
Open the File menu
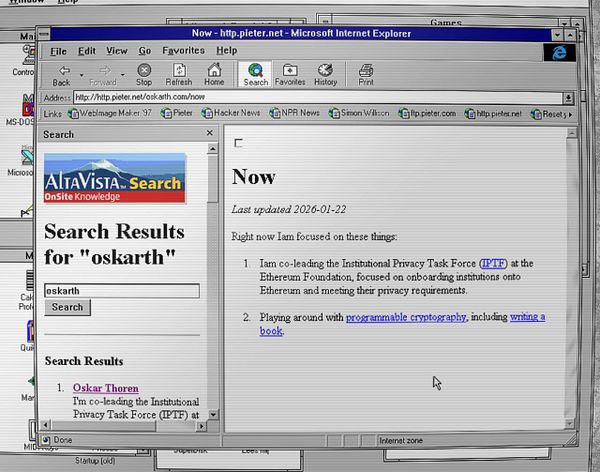coord(58,51)
